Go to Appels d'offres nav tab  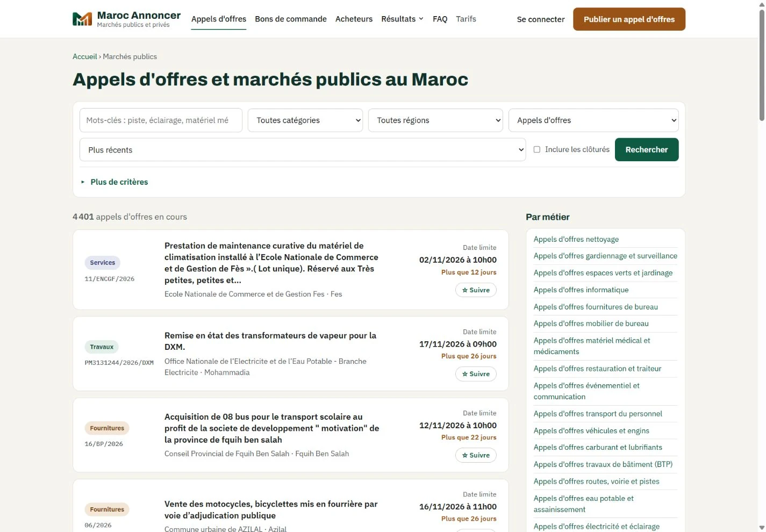(219, 19)
